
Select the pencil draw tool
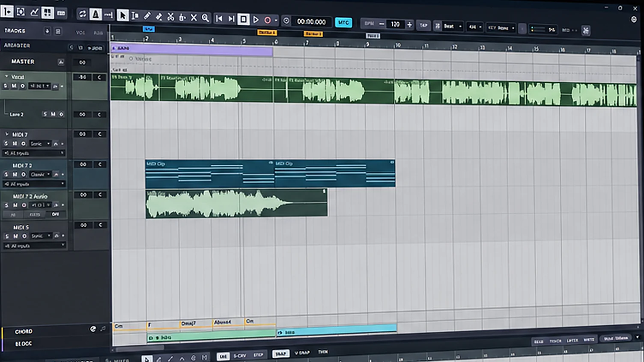pos(147,16)
